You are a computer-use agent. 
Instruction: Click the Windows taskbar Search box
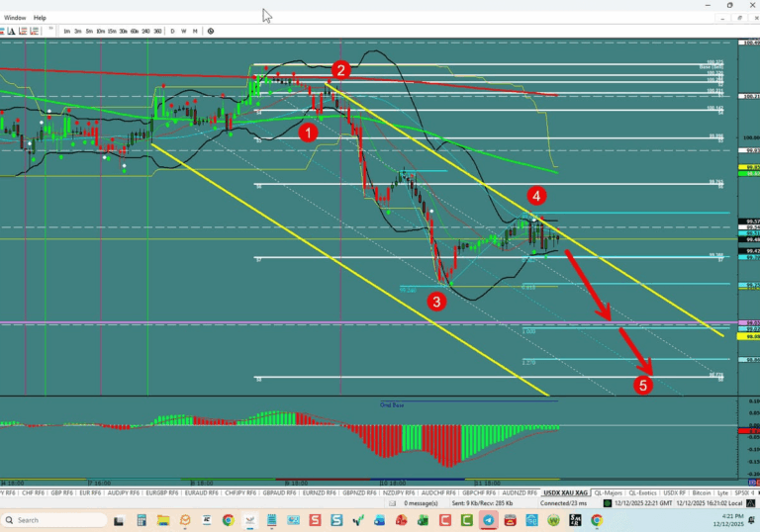click(54, 520)
